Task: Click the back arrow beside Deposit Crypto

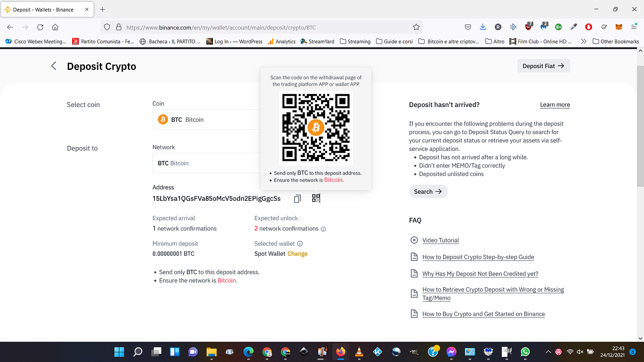Action: 53,66
